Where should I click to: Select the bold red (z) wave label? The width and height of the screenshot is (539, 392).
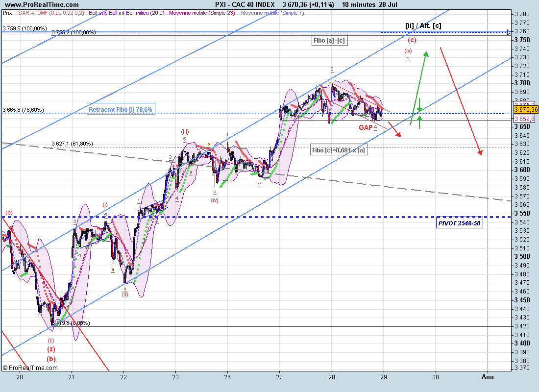[51, 349]
